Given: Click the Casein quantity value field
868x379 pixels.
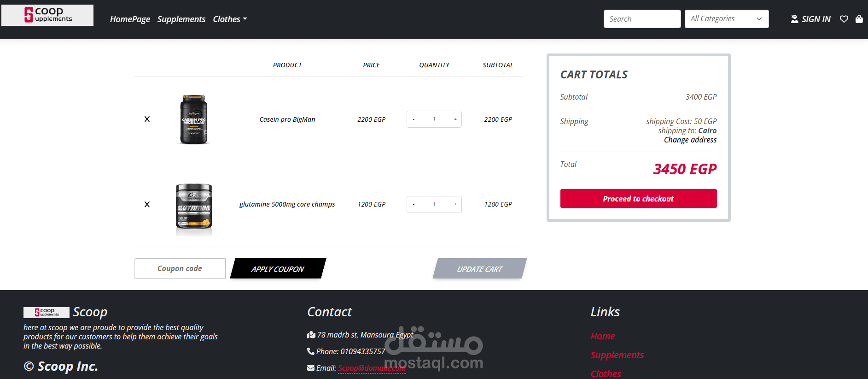Looking at the screenshot, I should (x=434, y=119).
